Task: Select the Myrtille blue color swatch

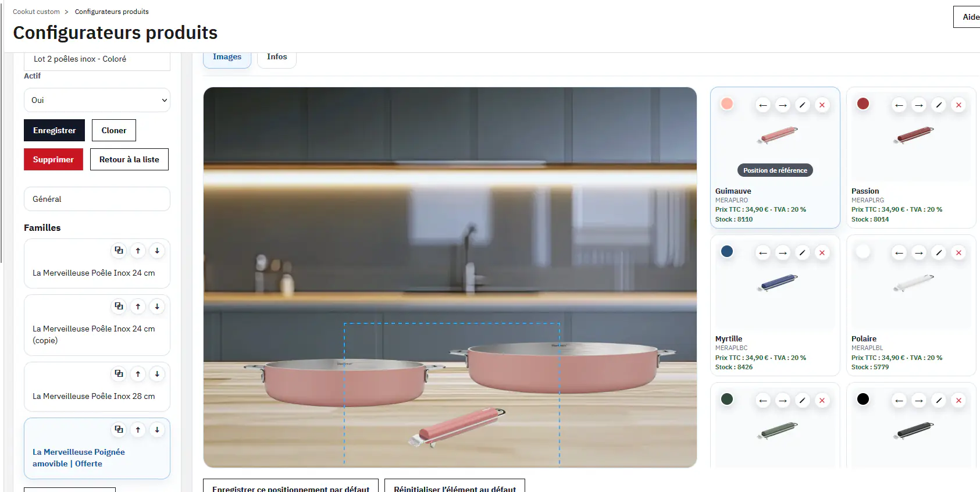Action: click(x=727, y=251)
